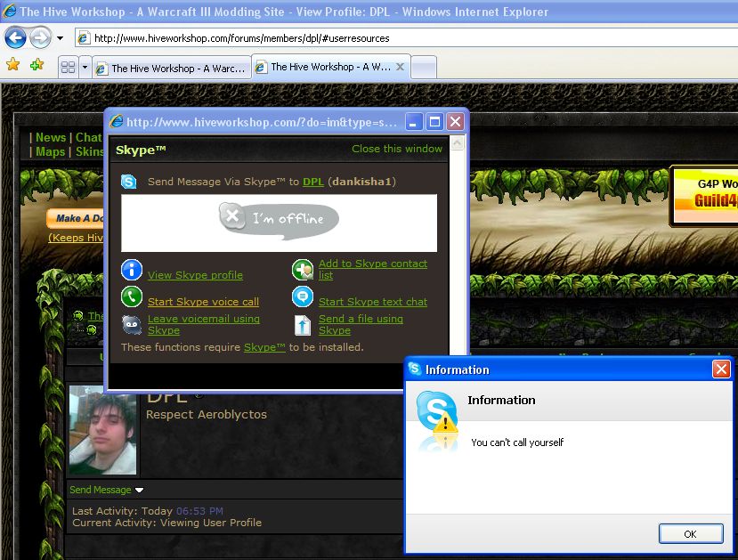738x560 pixels.
Task: Open the Skins navigation link
Action: (x=89, y=152)
